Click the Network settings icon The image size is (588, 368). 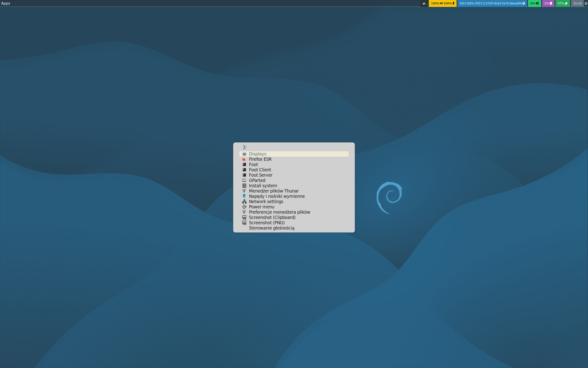pyautogui.click(x=244, y=201)
